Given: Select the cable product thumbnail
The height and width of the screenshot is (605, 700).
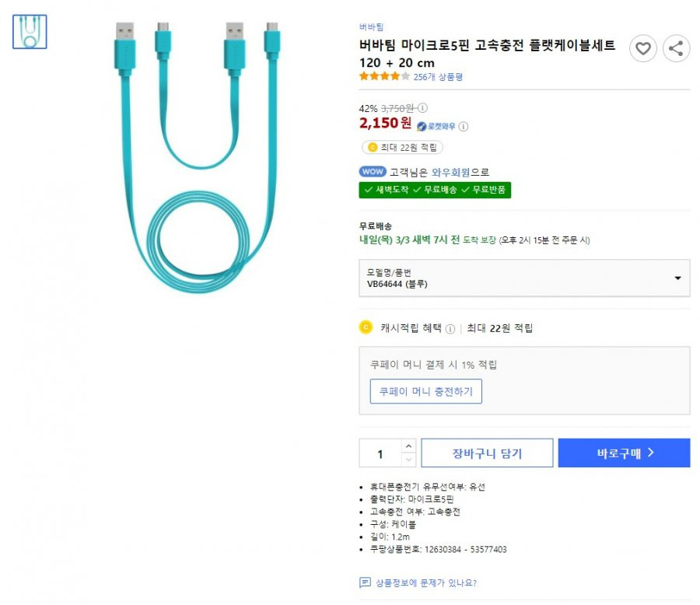Looking at the screenshot, I should point(30,32).
